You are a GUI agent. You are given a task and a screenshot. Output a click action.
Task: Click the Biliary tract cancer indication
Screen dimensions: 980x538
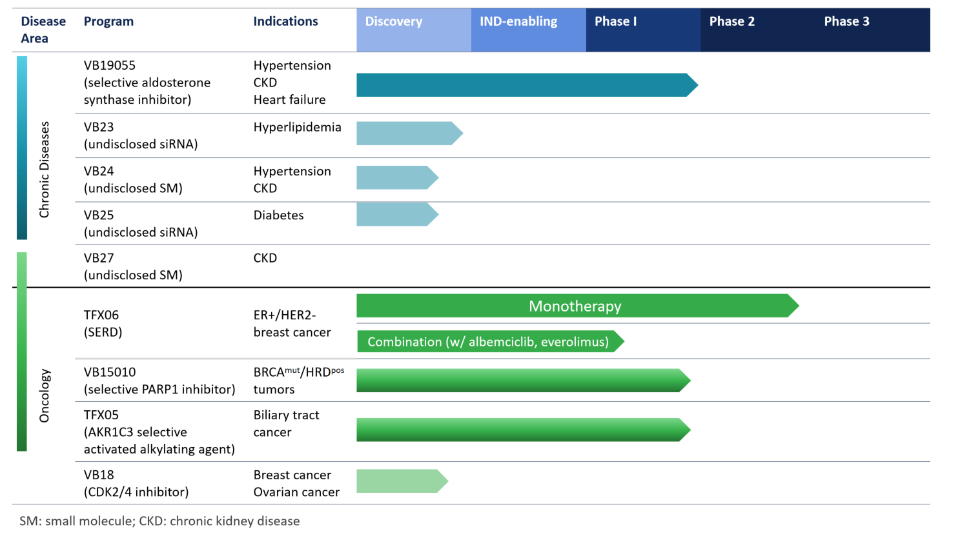[x=286, y=424]
